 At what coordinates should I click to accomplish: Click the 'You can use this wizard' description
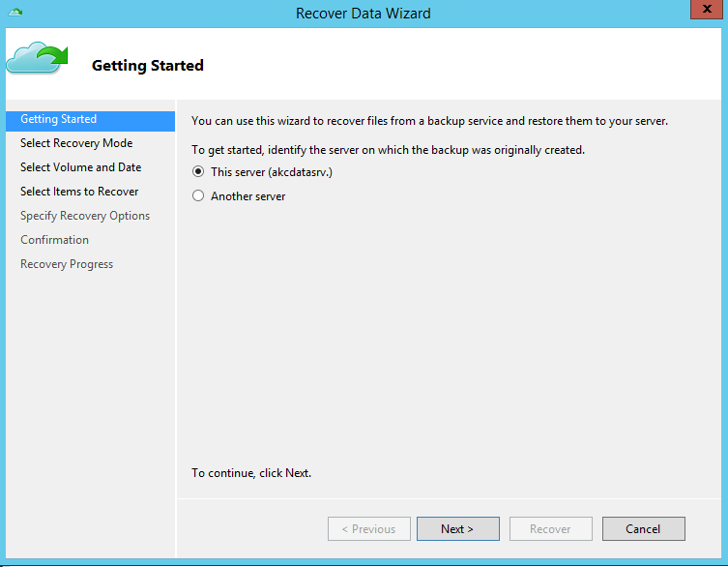429,121
